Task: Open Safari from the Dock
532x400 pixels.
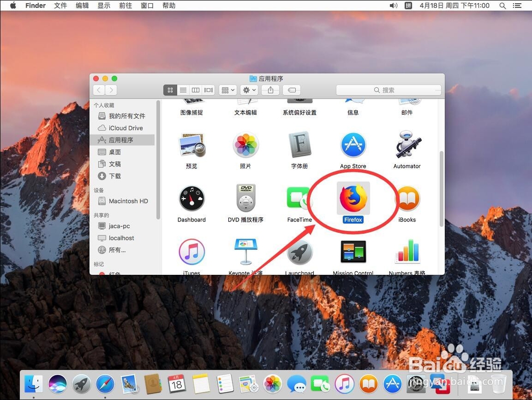Action: pyautogui.click(x=105, y=384)
